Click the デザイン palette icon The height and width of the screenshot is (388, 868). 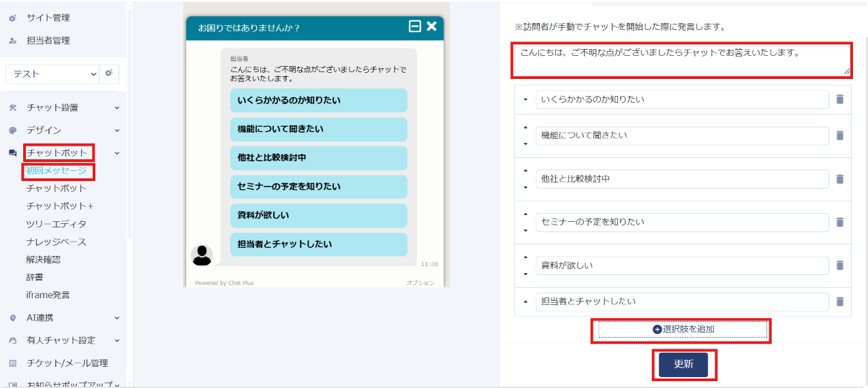click(x=12, y=131)
